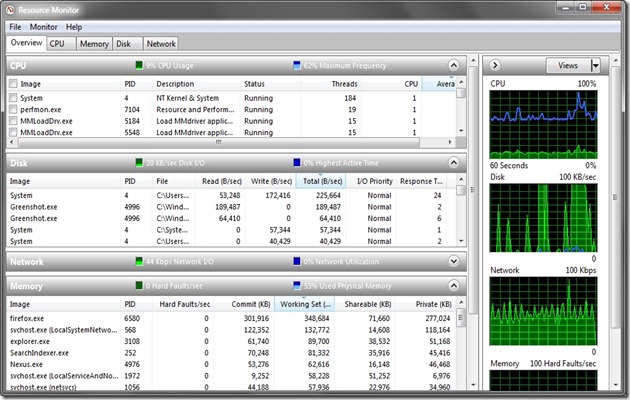Sort disk list by Total (B/sec) column
630x400 pixels.
click(324, 181)
